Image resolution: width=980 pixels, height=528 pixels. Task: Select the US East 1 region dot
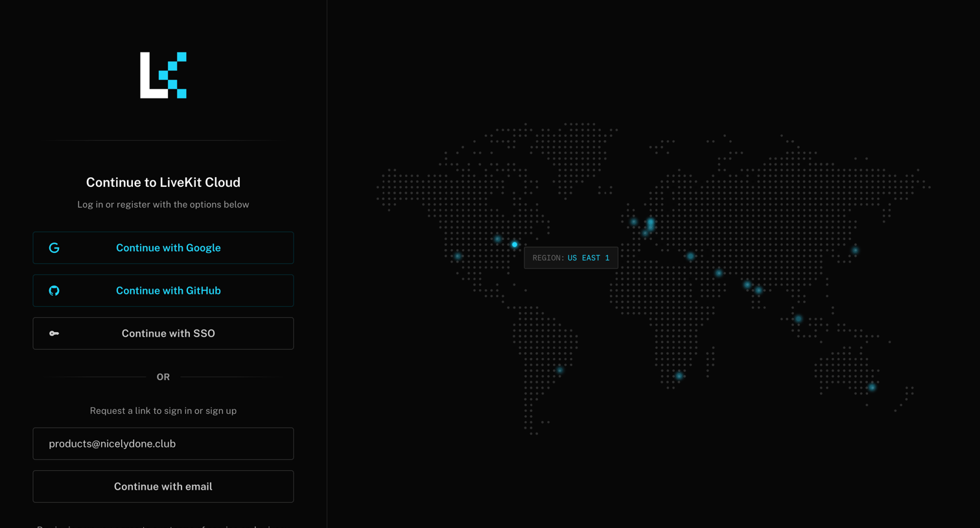click(515, 245)
